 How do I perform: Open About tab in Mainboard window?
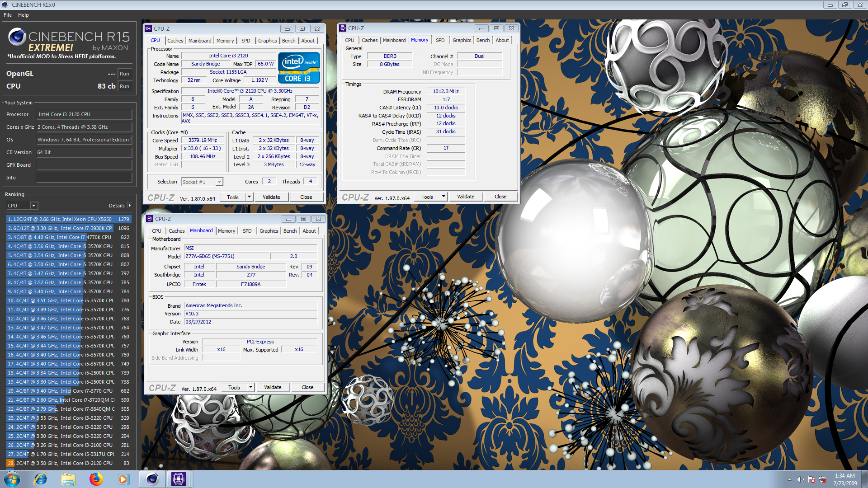tap(309, 231)
